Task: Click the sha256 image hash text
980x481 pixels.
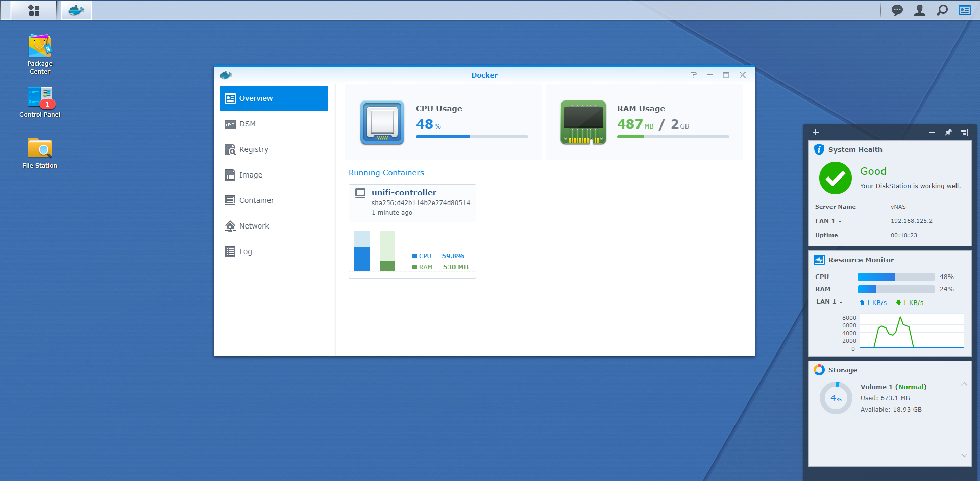Action: [x=423, y=203]
